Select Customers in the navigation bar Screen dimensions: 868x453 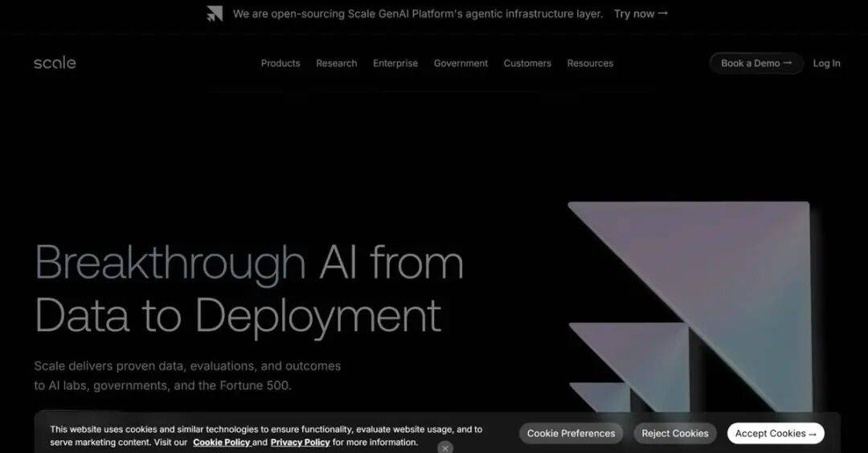[x=527, y=63]
